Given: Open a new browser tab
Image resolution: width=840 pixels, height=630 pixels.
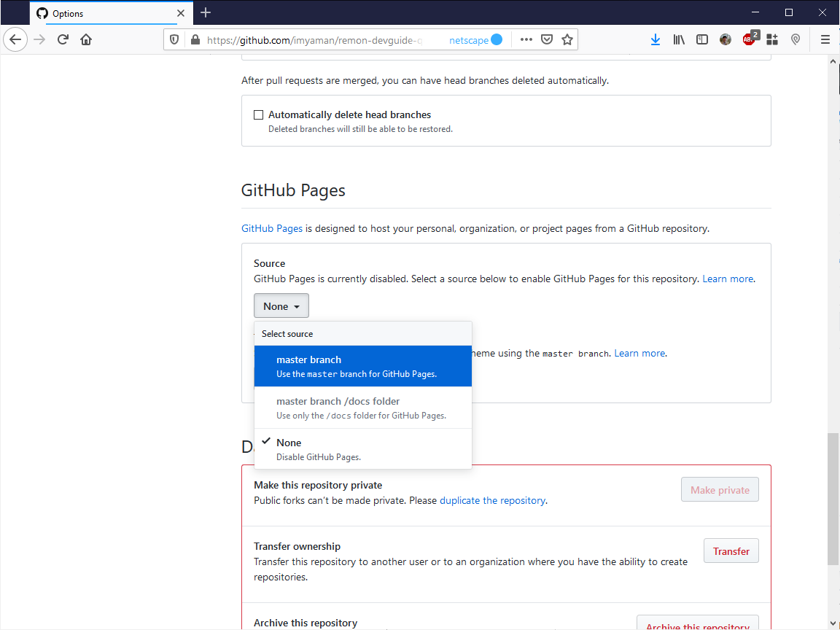Looking at the screenshot, I should (x=206, y=13).
